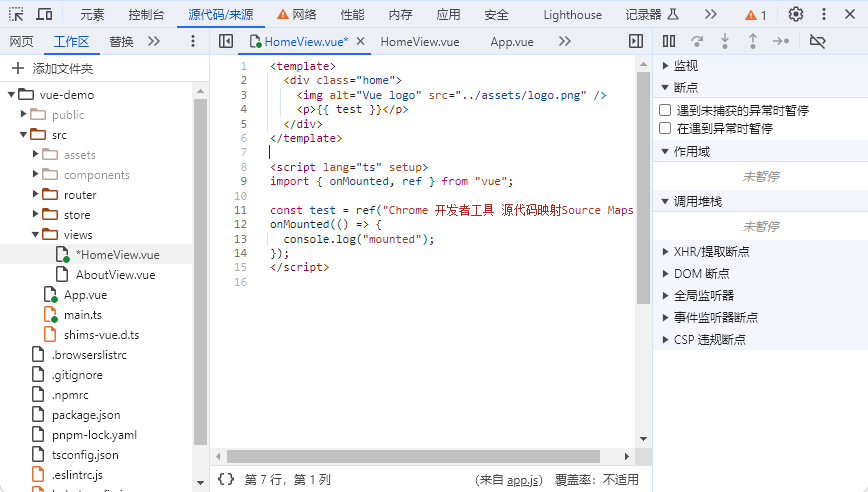Click the step into function icon
This screenshot has height=492, width=868.
(x=725, y=41)
